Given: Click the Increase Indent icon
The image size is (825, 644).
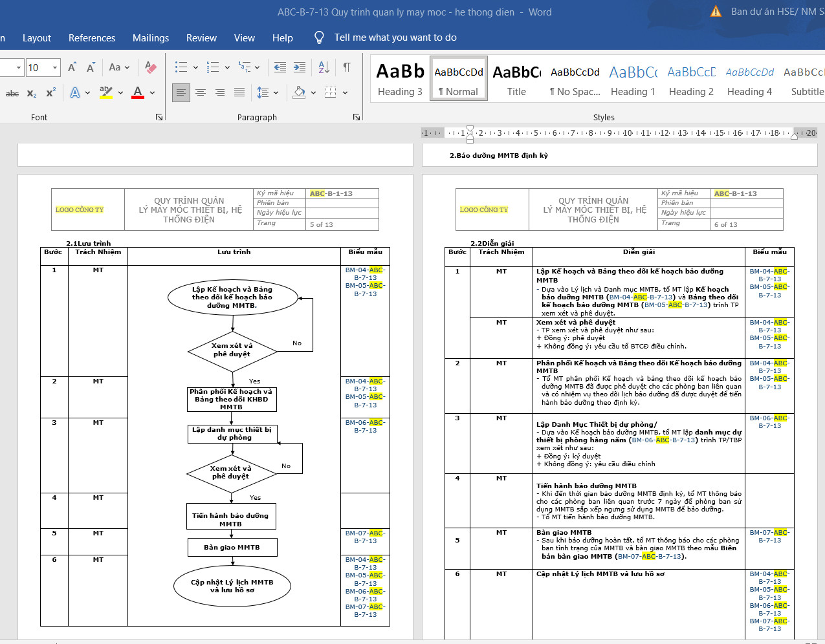Looking at the screenshot, I should point(300,67).
